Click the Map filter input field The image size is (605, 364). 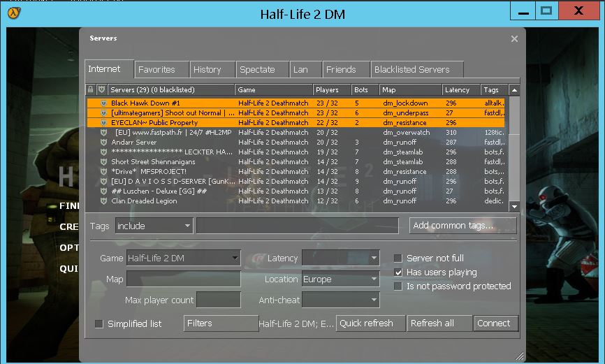(183, 279)
